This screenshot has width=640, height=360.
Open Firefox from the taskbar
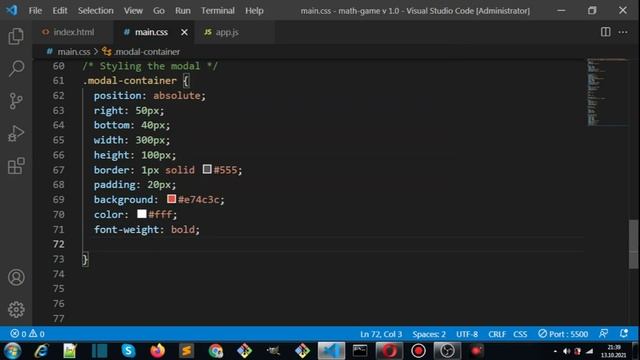157,351
